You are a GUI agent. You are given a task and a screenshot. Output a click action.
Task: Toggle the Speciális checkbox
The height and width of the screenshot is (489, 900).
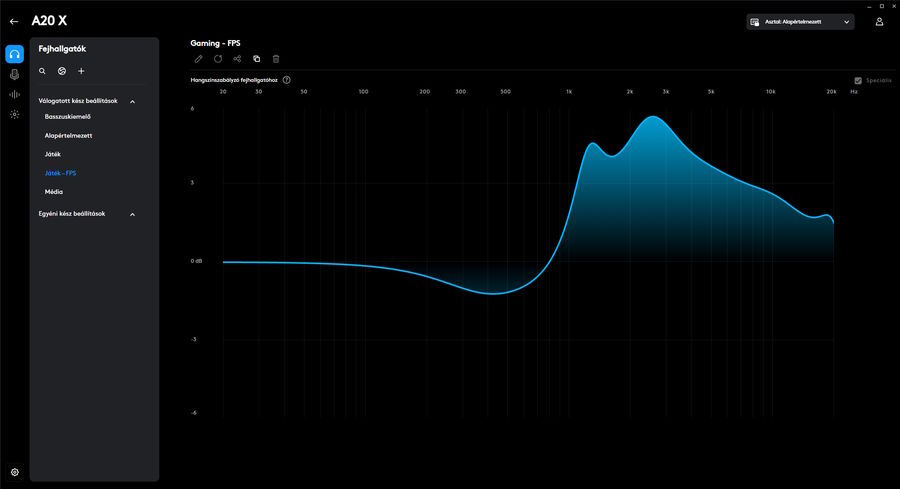point(858,80)
